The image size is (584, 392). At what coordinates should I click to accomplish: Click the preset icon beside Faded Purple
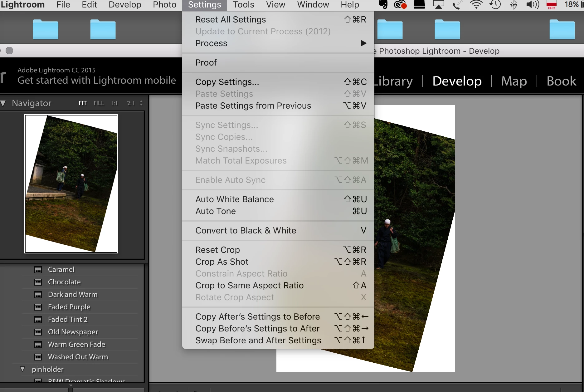[x=38, y=307]
